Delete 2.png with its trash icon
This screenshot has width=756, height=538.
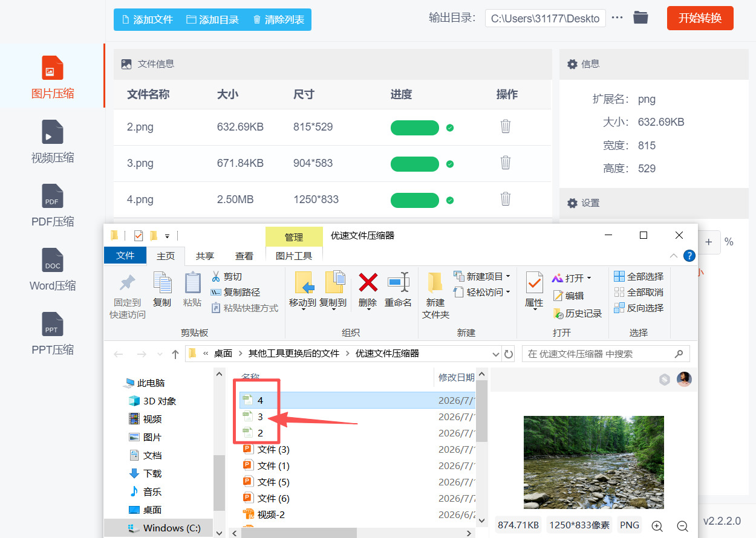[x=506, y=126]
